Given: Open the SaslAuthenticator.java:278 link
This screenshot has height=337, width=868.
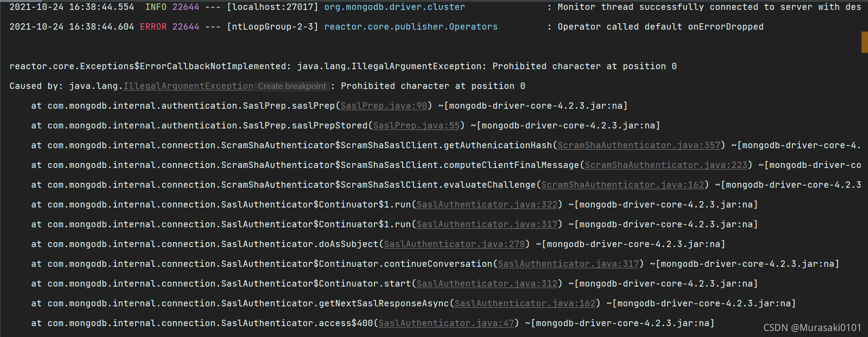Looking at the screenshot, I should pyautogui.click(x=454, y=244).
